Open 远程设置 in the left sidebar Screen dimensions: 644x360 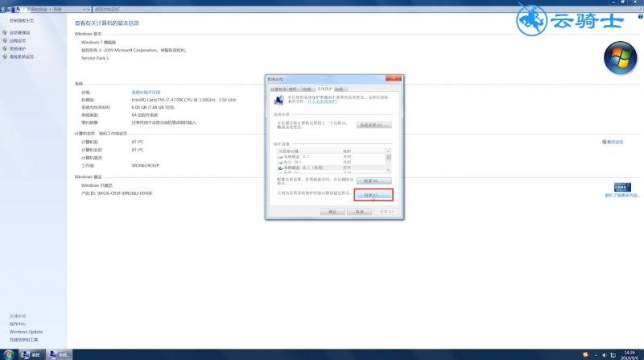(18, 41)
